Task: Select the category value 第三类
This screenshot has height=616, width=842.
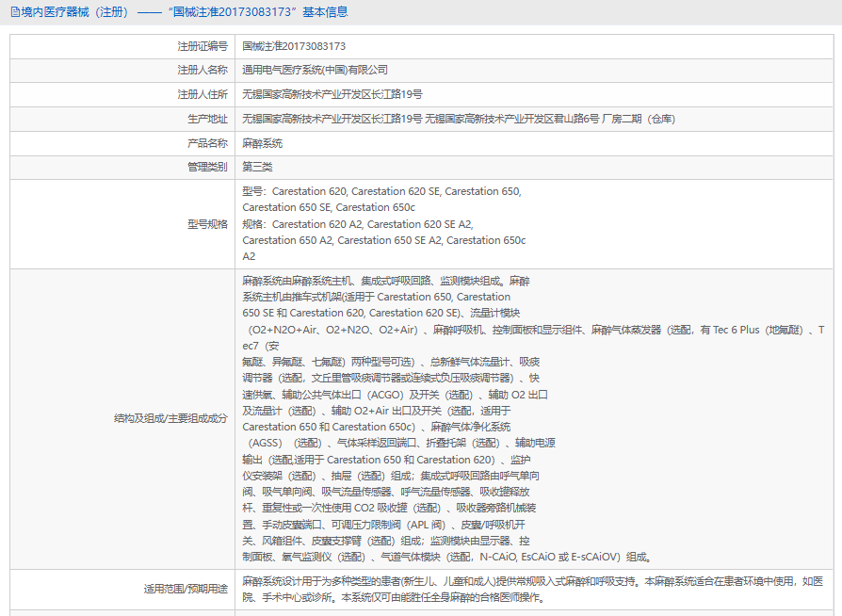Action: click(257, 167)
